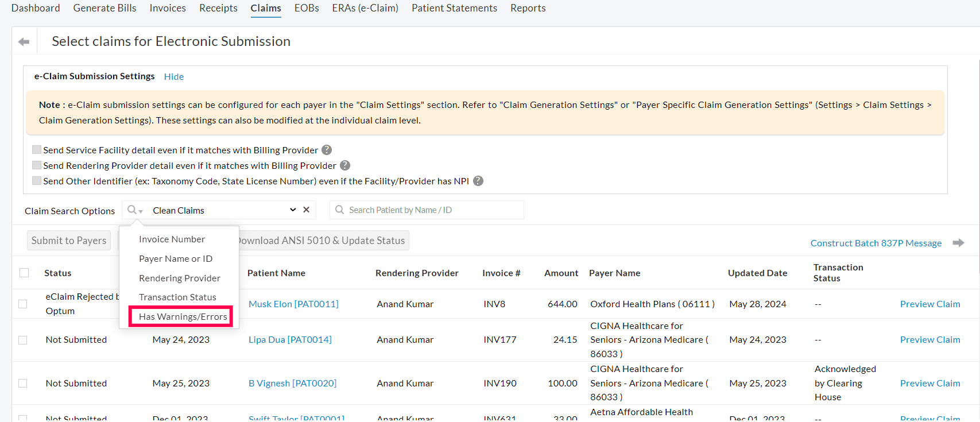Click the Submit to Payers button
This screenshot has width=980, height=422.
pos(69,241)
